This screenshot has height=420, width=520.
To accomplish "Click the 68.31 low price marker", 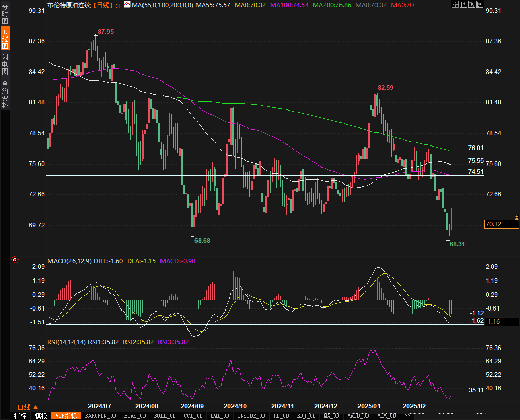I will point(457,244).
